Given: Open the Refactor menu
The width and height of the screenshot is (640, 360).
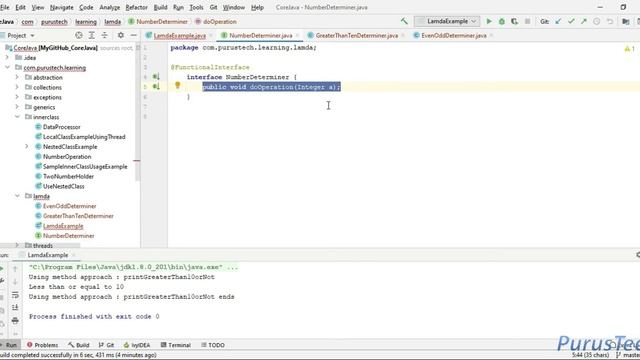Looking at the screenshot, I should pyautogui.click(x=136, y=7).
